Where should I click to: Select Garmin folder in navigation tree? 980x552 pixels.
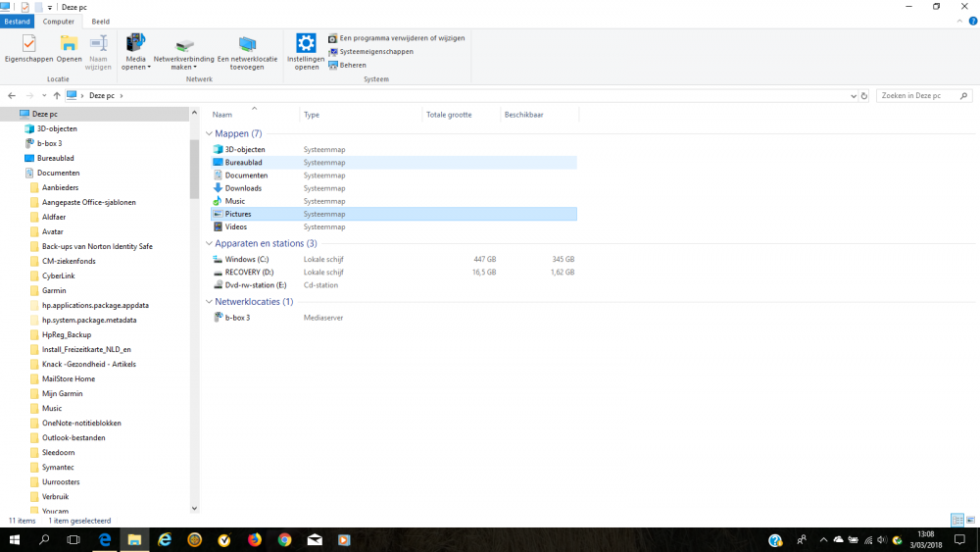(54, 290)
